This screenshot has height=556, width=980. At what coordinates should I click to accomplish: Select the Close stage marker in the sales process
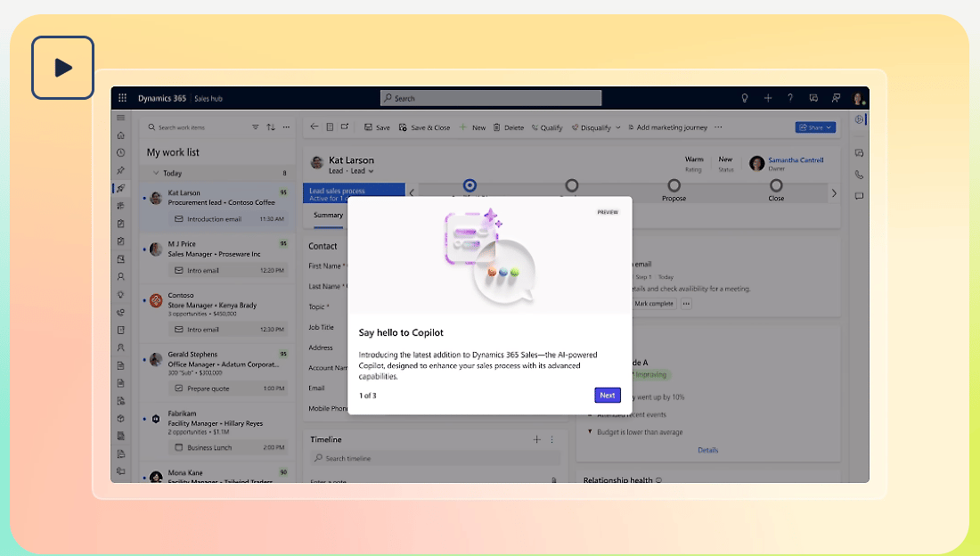(776, 185)
